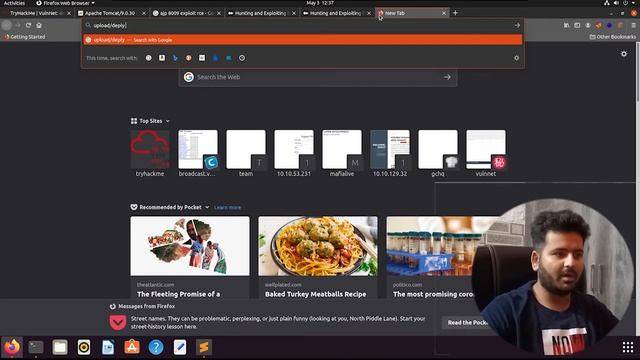
Task: Open gchq top site tile
Action: pos(438,153)
